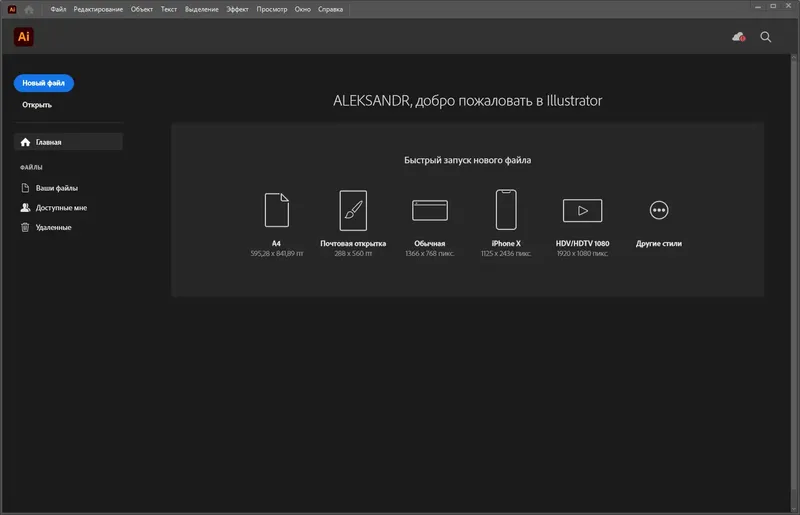Maximize the Illustrator window

pyautogui.click(x=773, y=7)
